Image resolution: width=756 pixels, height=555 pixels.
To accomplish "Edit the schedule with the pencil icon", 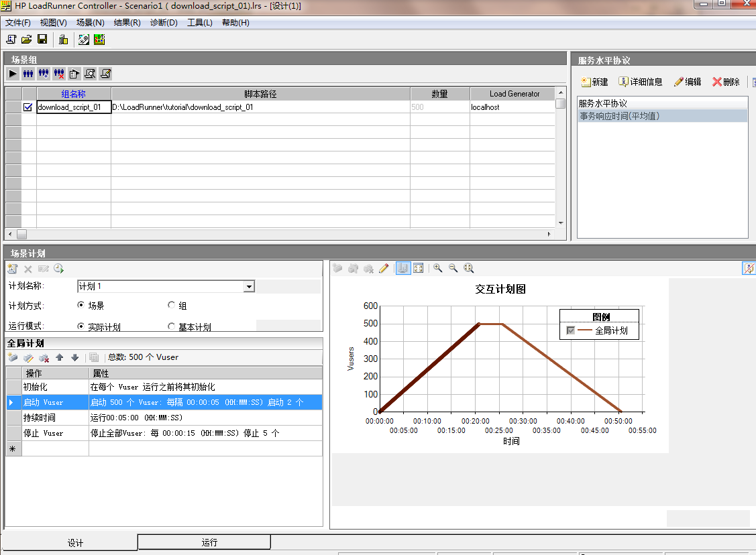I will [x=384, y=268].
